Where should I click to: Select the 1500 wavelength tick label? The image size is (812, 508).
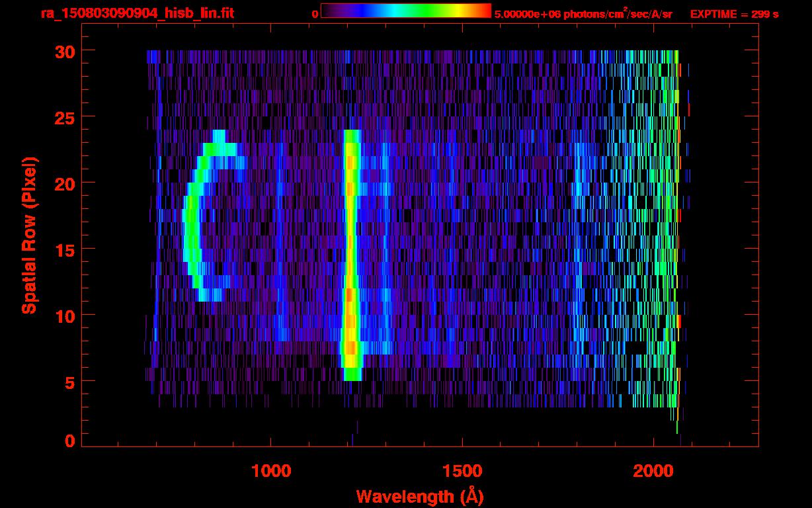462,471
